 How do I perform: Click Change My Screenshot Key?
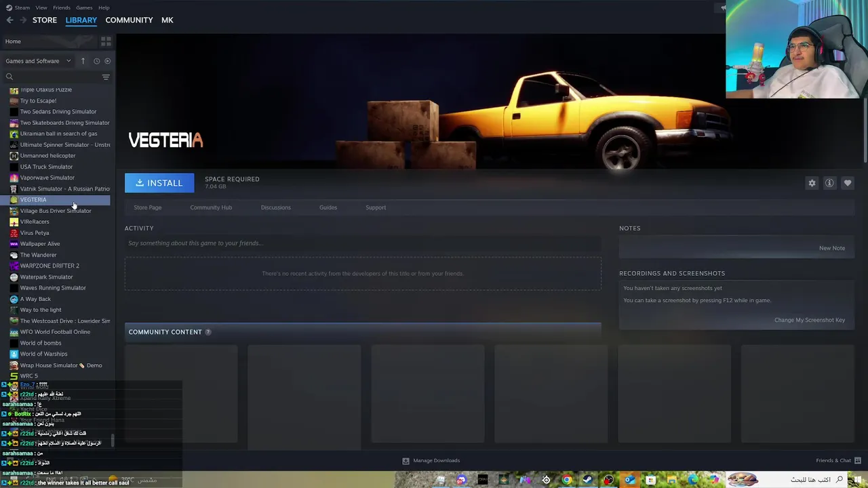[810, 320]
